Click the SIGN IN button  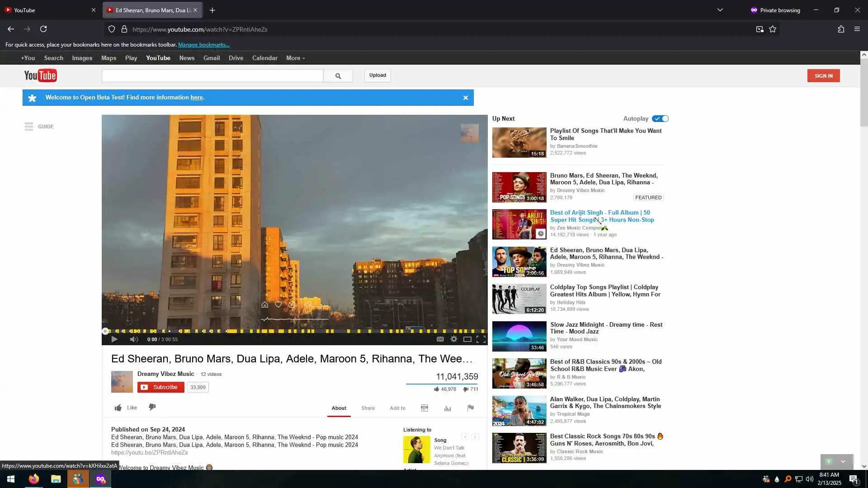click(823, 76)
